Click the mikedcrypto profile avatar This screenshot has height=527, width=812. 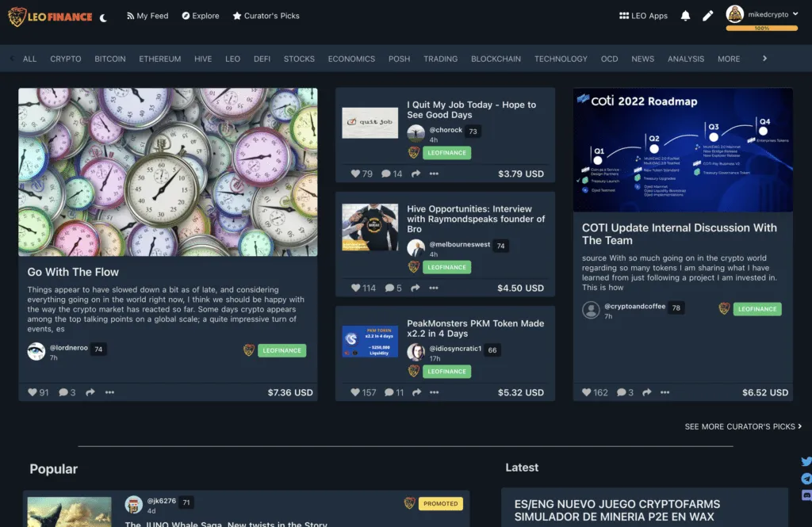click(x=734, y=14)
